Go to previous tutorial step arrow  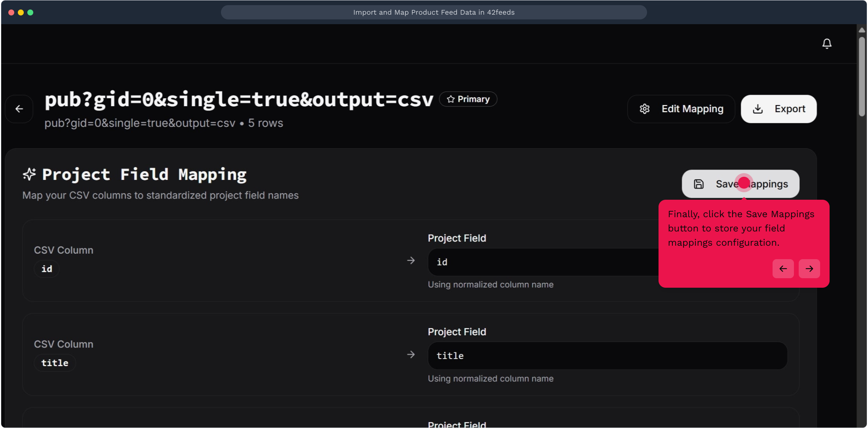click(x=783, y=269)
